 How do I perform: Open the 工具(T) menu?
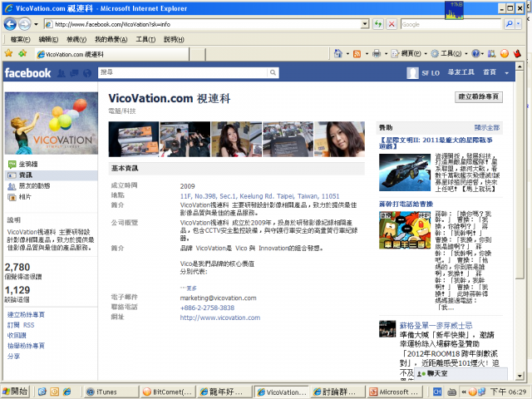click(x=145, y=39)
